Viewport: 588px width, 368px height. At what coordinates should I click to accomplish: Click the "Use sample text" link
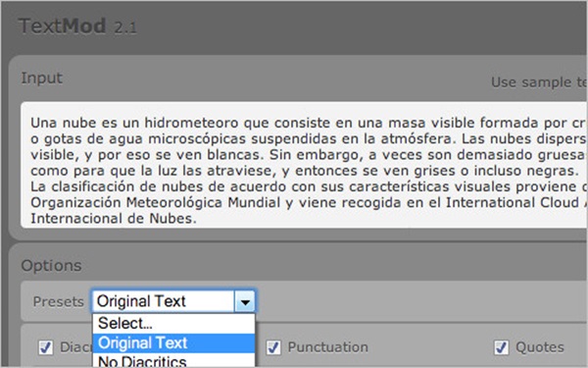click(x=539, y=81)
